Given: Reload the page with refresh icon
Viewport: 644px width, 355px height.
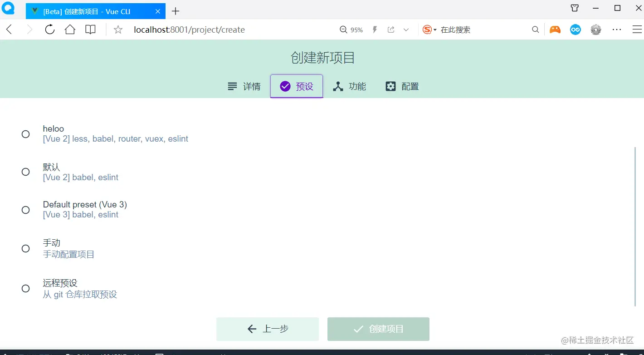Looking at the screenshot, I should [50, 30].
